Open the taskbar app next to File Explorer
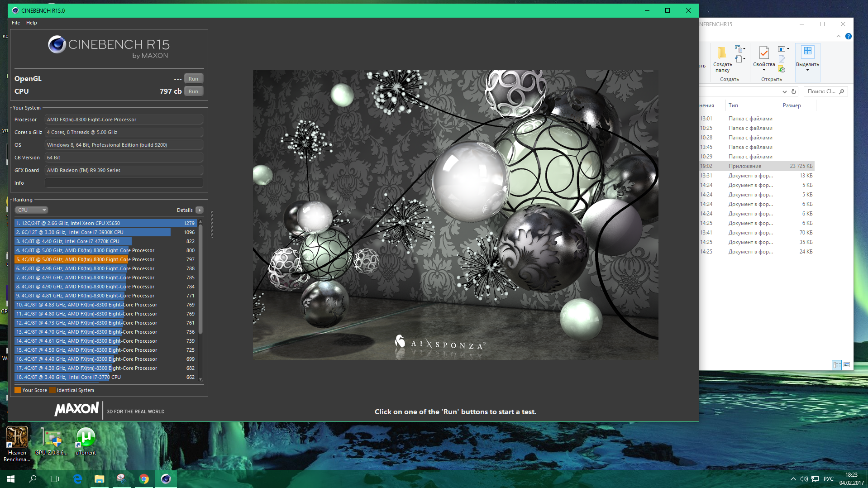 pos(121,479)
